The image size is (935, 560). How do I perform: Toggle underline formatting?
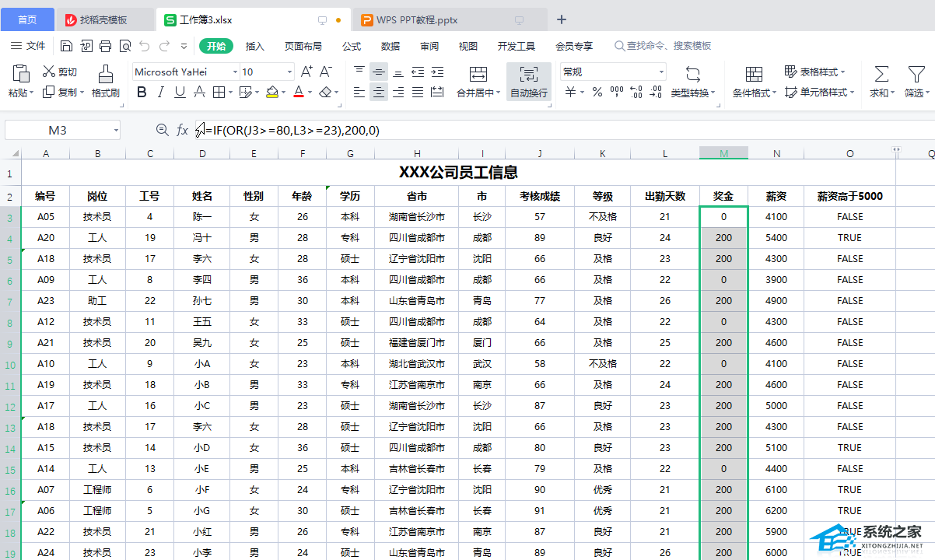click(180, 93)
